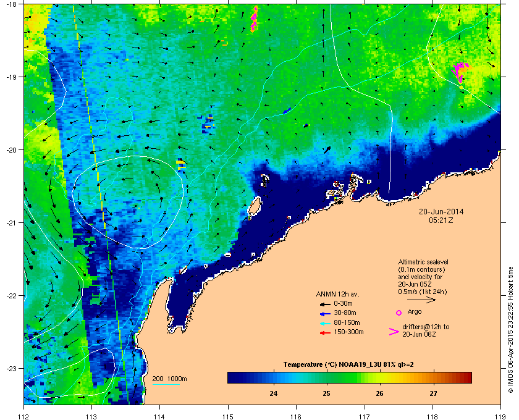Click the latitude label -20
Screen dimensions: 519x420
12,150
